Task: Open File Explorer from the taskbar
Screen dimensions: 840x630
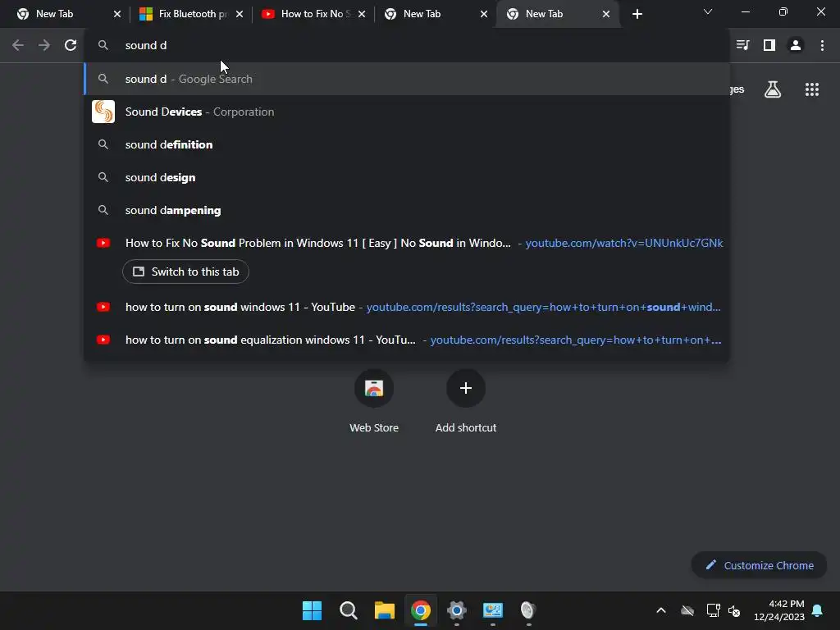Action: point(384,610)
